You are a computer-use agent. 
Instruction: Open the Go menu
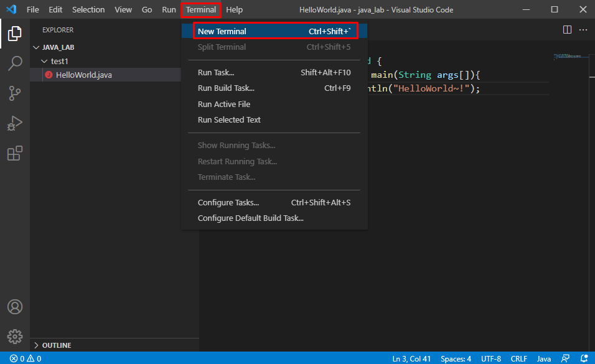pyautogui.click(x=147, y=9)
